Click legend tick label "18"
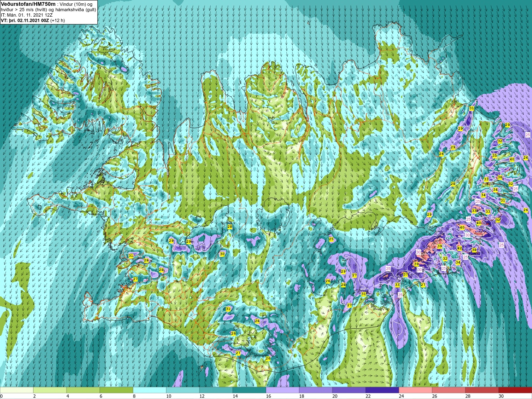 coord(302,396)
